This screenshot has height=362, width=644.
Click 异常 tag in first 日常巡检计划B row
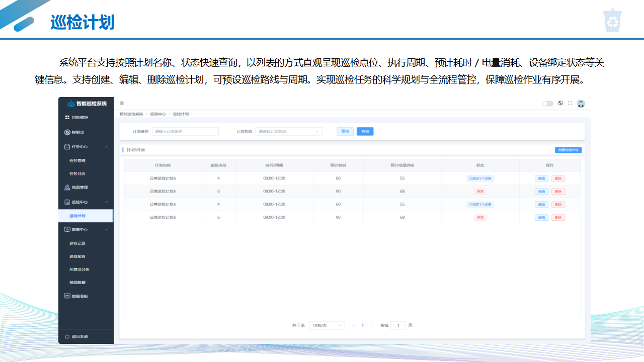(x=480, y=192)
